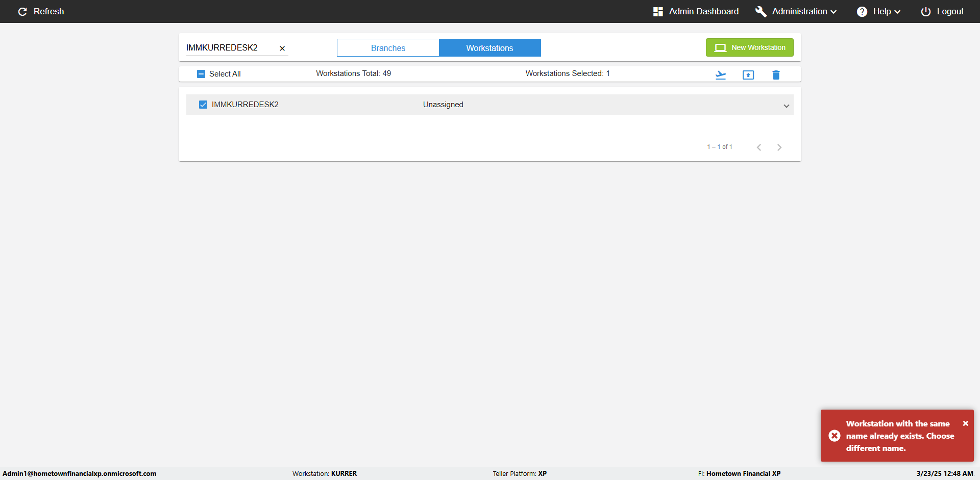Viewport: 980px width, 480px height.
Task: Click the error circle icon in notification
Action: (x=835, y=436)
